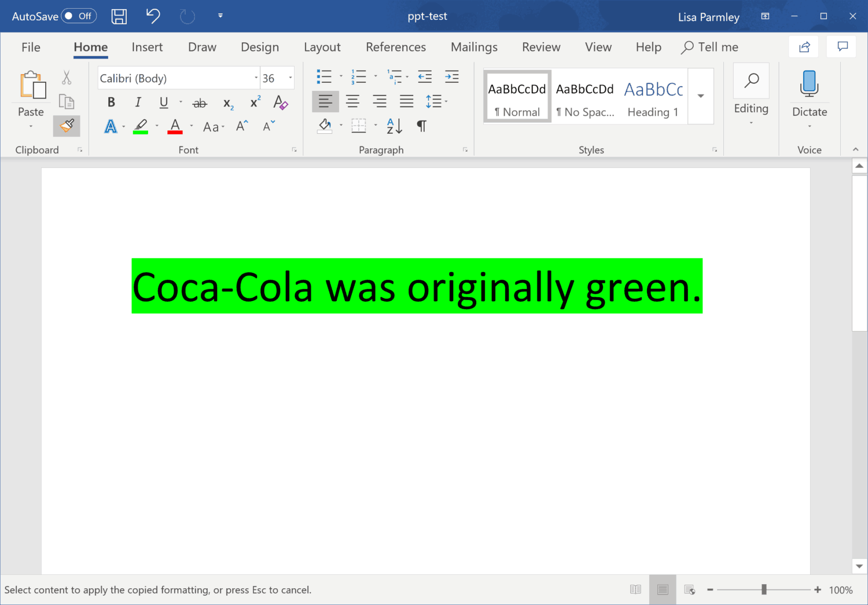Open Numbering list dropdown arrow

point(375,76)
